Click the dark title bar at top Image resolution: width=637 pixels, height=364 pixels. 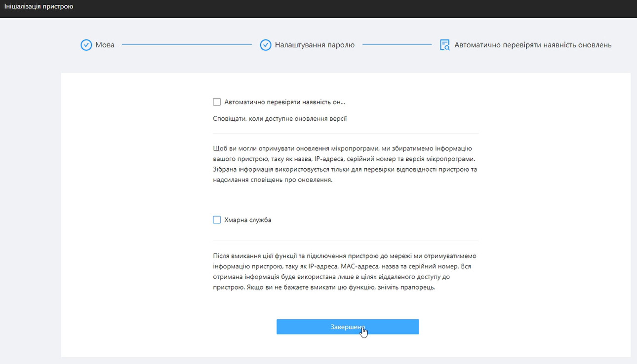click(x=346, y=8)
